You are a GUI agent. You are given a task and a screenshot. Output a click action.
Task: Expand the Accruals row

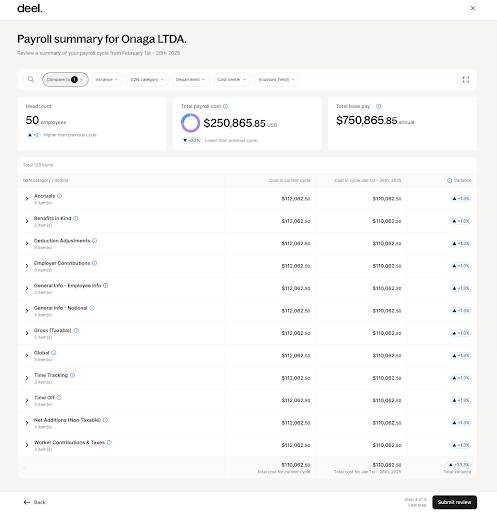click(x=27, y=199)
